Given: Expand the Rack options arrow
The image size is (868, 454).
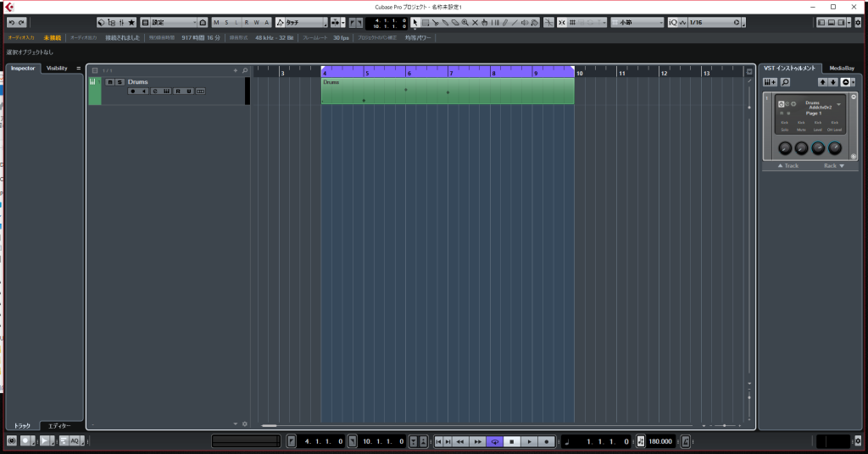Looking at the screenshot, I should click(x=842, y=166).
